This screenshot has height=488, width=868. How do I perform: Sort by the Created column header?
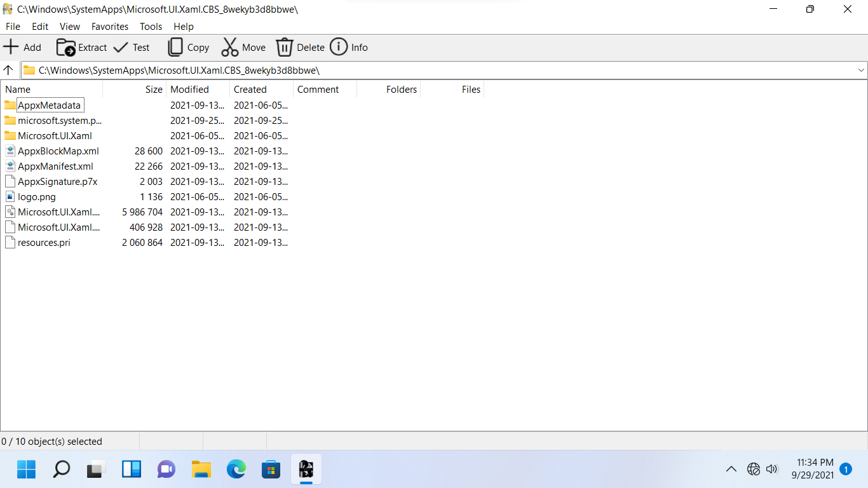(x=262, y=90)
